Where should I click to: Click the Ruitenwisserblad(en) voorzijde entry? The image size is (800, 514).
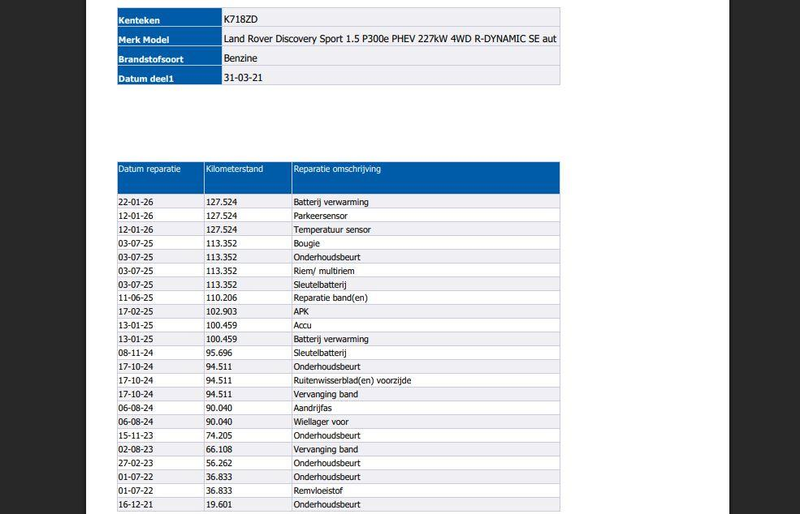click(353, 380)
